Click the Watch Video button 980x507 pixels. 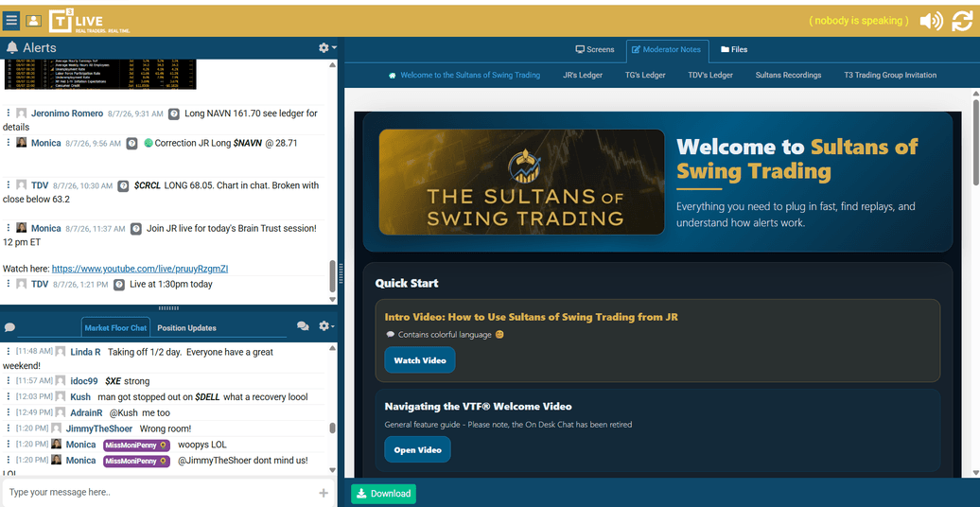420,360
